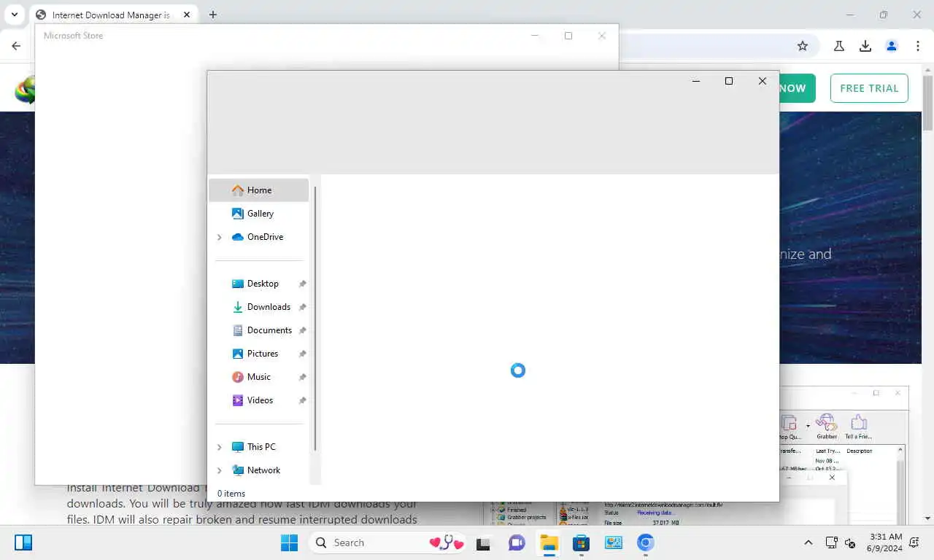Expand the OneDrive tree node
The image size is (934, 560).
tap(220, 237)
